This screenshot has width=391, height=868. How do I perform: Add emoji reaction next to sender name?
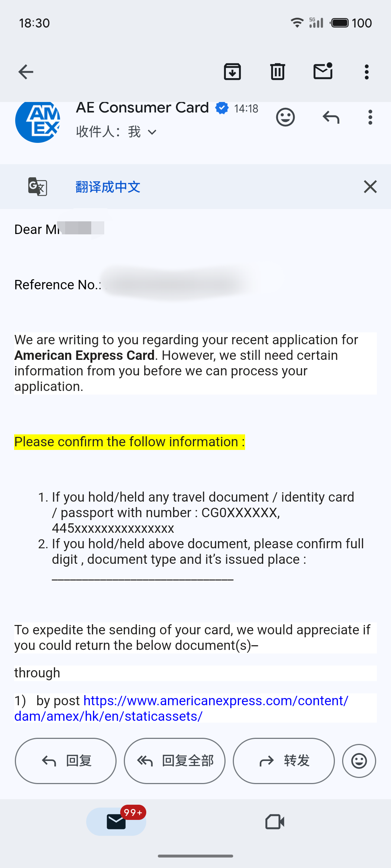point(285,117)
